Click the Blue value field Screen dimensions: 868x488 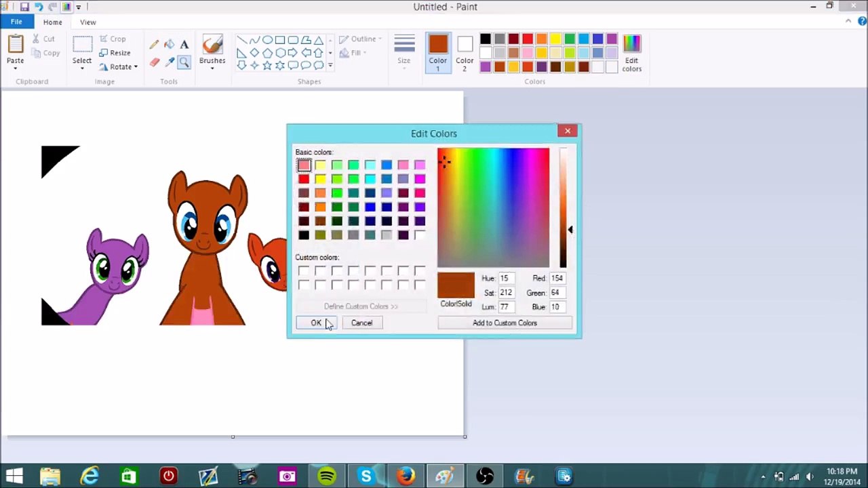click(x=557, y=306)
